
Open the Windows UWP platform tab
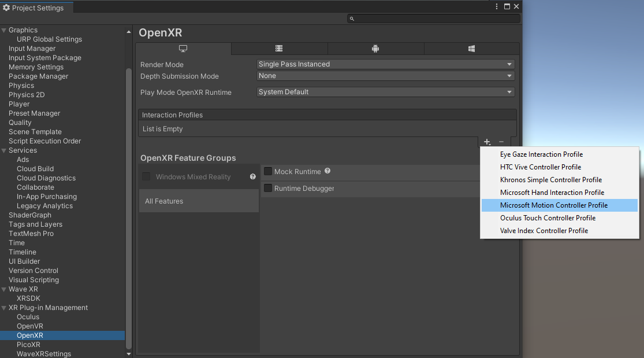click(471, 49)
